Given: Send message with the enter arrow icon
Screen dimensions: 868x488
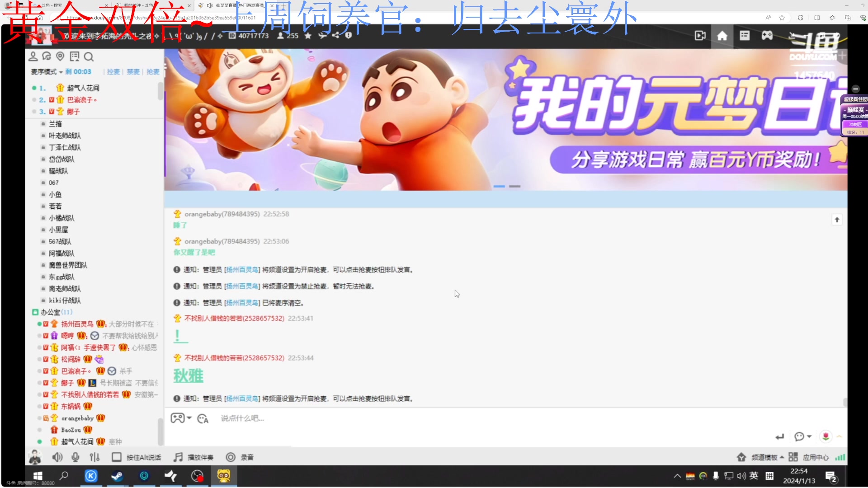Looking at the screenshot, I should click(780, 437).
